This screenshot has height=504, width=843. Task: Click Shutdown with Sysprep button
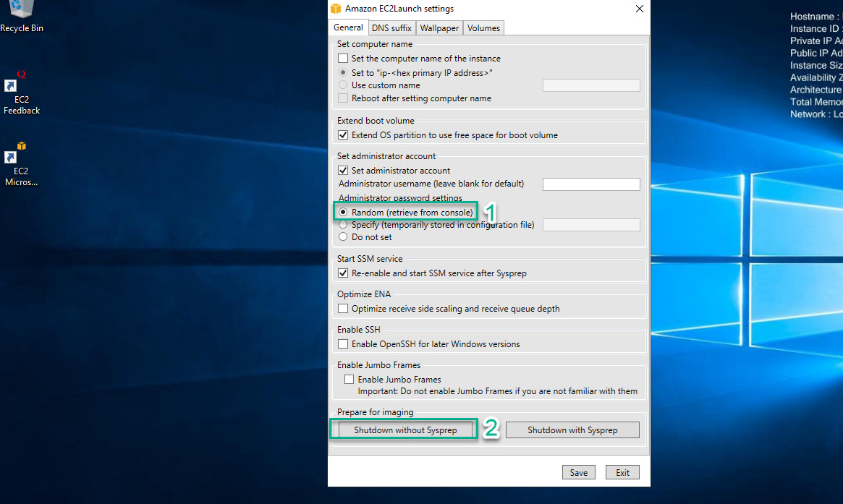(572, 430)
